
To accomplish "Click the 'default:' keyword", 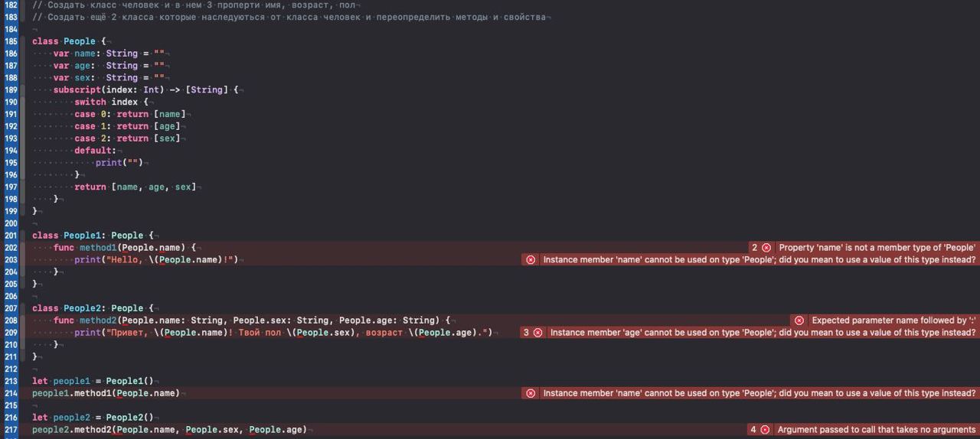I will click(x=95, y=151).
